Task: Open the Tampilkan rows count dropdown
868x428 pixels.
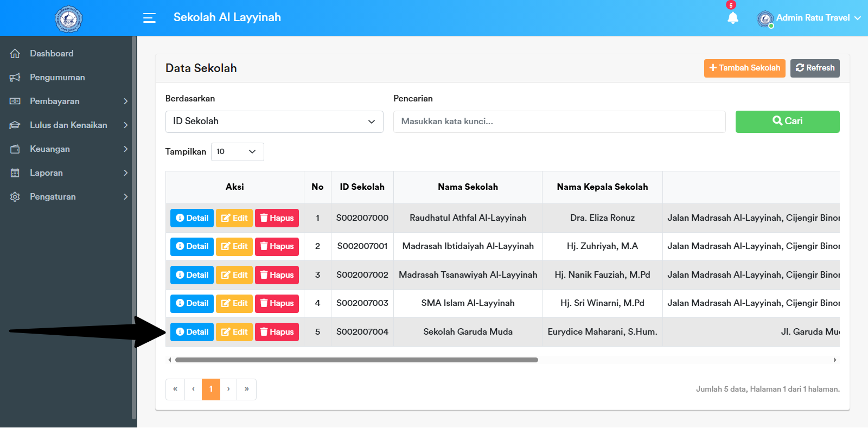Action: [237, 152]
